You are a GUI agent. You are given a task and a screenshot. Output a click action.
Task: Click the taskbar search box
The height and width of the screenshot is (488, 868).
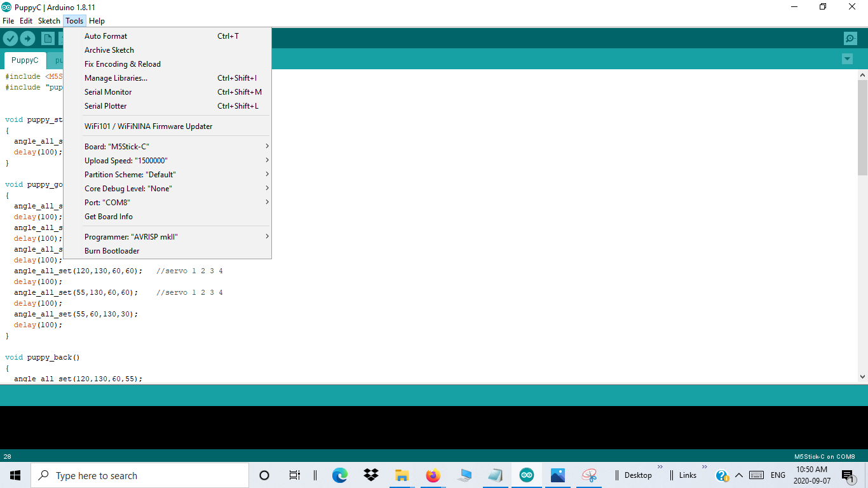[x=140, y=475]
